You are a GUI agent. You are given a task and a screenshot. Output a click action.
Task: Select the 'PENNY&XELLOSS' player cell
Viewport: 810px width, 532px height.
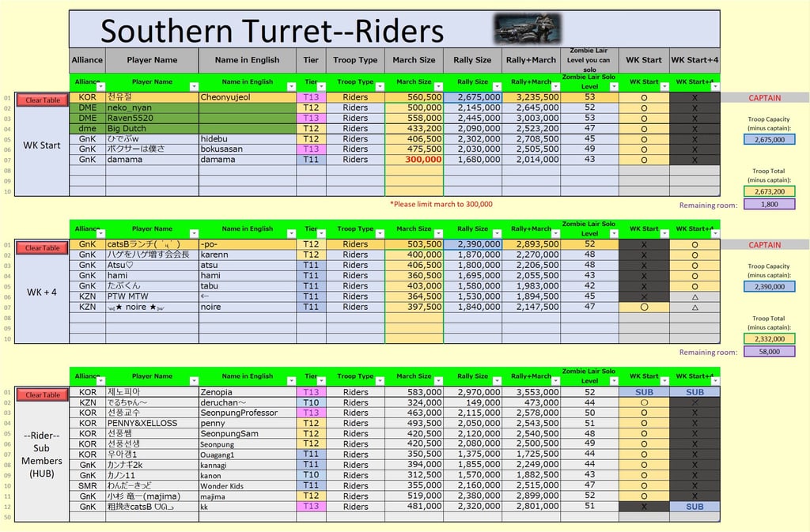click(x=152, y=423)
